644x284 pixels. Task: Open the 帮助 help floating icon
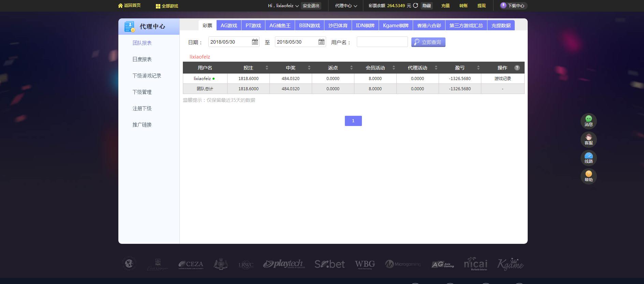589,176
